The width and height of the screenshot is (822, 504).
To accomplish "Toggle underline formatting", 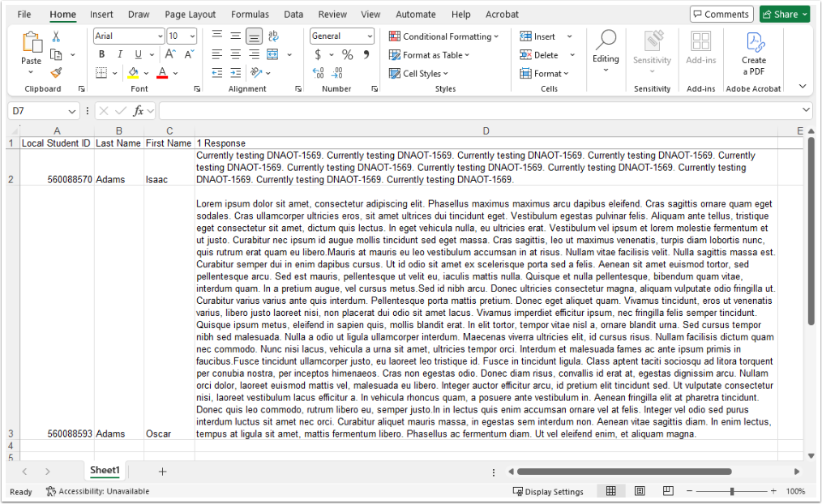I will (139, 54).
